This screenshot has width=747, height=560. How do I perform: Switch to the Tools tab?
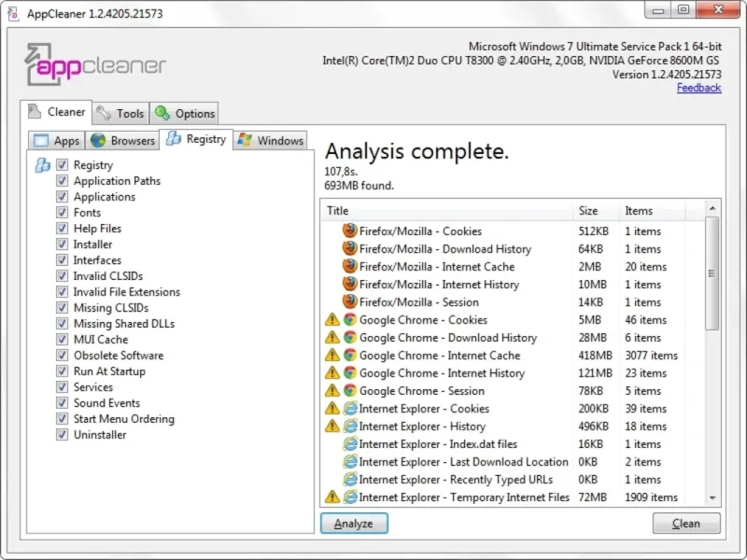pyautogui.click(x=120, y=113)
